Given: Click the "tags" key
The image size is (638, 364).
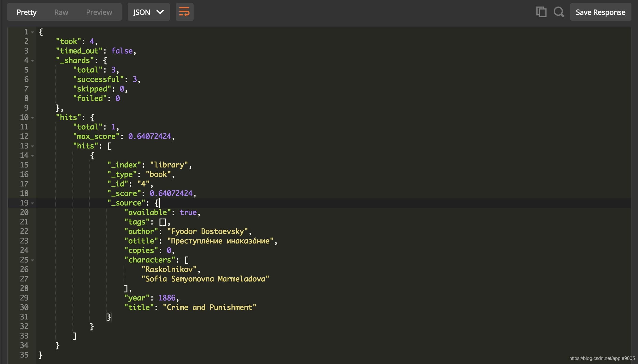Looking at the screenshot, I should [x=137, y=222].
